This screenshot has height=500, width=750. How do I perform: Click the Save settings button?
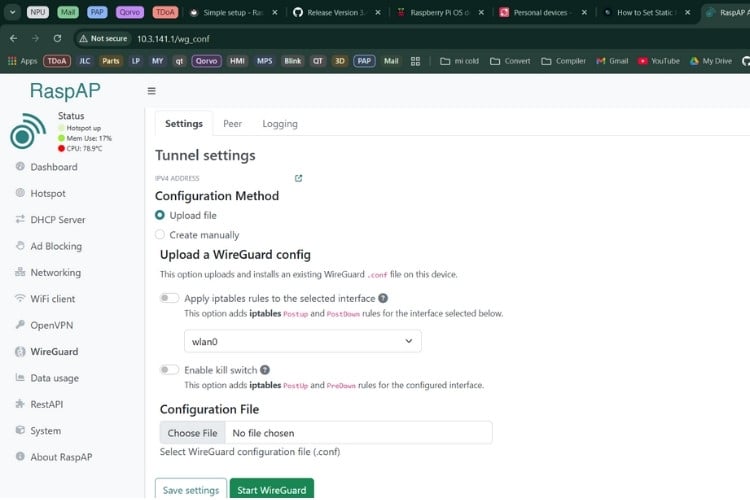(191, 490)
